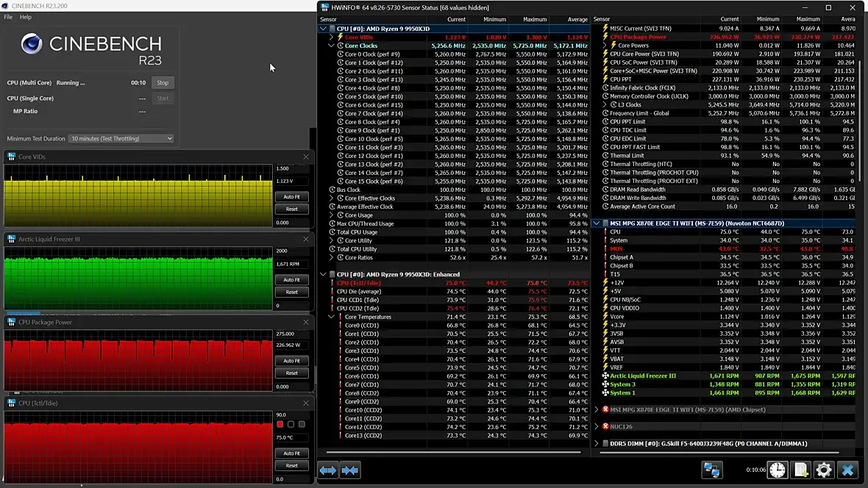Image resolution: width=868 pixels, height=488 pixels.
Task: Click fan icon beside System 3 row
Action: pyautogui.click(x=605, y=384)
